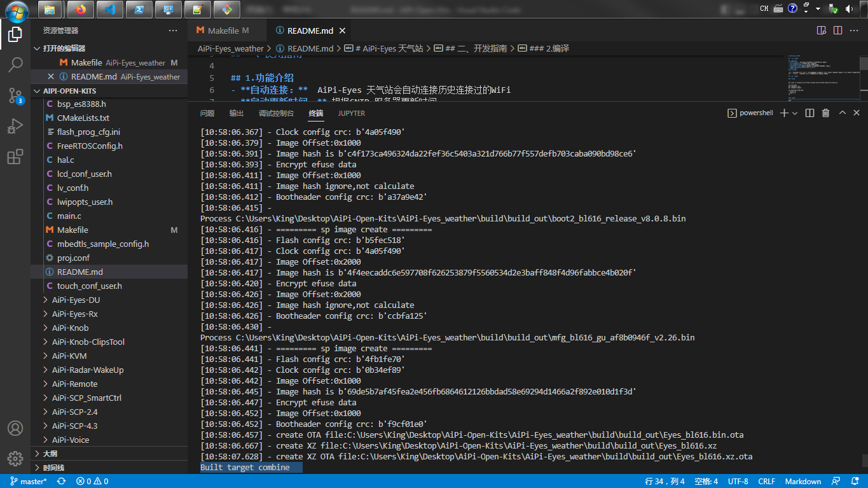Expand the 时间线 timeline section
The width and height of the screenshot is (868, 488).
tap(109, 468)
